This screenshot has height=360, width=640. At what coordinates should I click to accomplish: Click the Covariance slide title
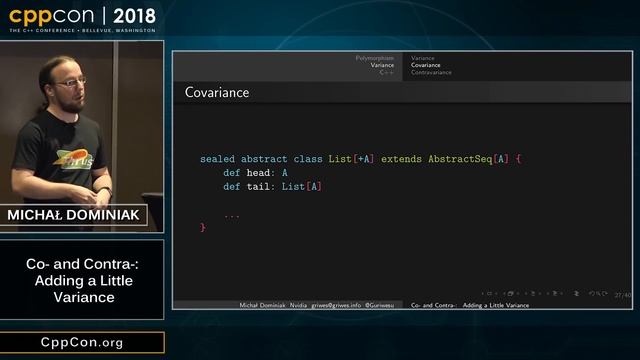pos(217,92)
